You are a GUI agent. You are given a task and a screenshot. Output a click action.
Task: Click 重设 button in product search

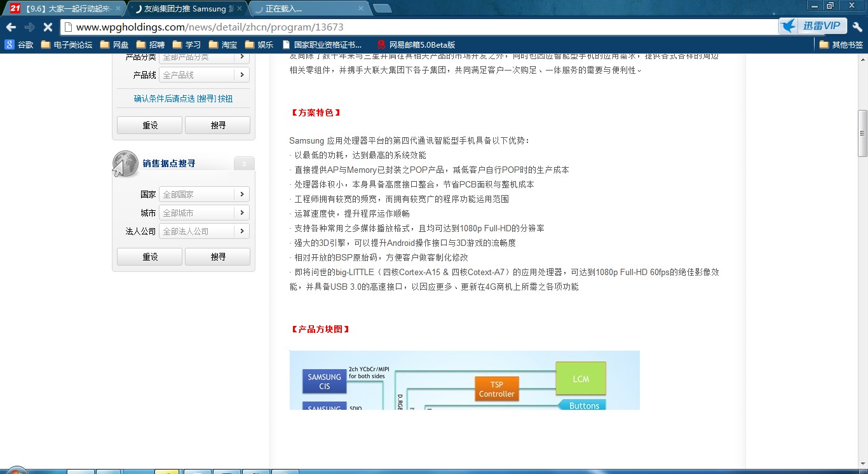(x=150, y=125)
